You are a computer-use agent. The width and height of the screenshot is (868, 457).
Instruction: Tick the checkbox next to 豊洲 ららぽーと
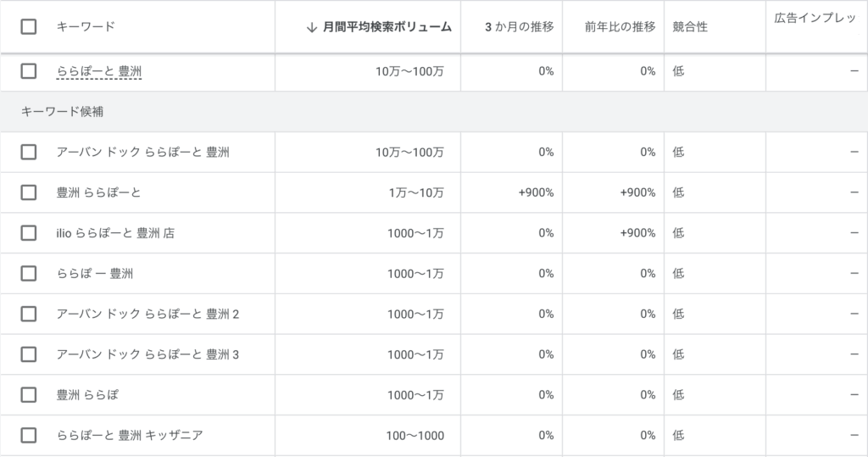coord(29,192)
